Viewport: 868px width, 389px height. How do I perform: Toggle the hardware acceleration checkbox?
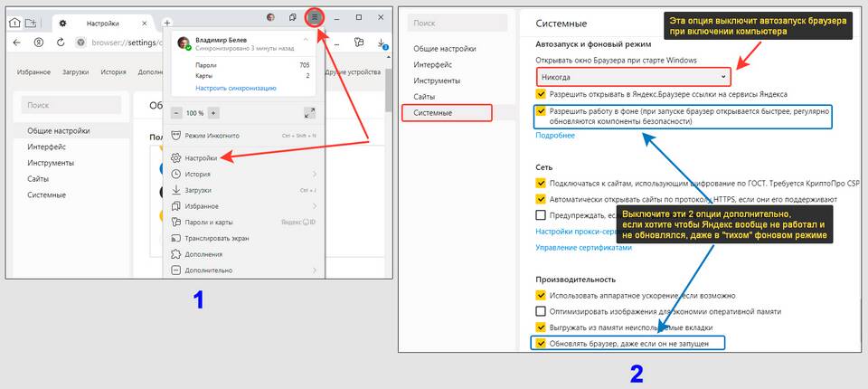(x=541, y=295)
